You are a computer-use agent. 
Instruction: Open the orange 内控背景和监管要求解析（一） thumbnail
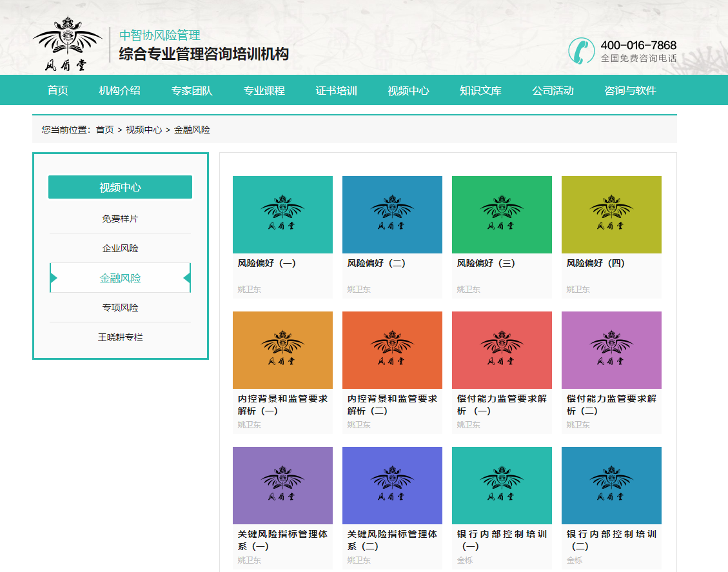[282, 350]
